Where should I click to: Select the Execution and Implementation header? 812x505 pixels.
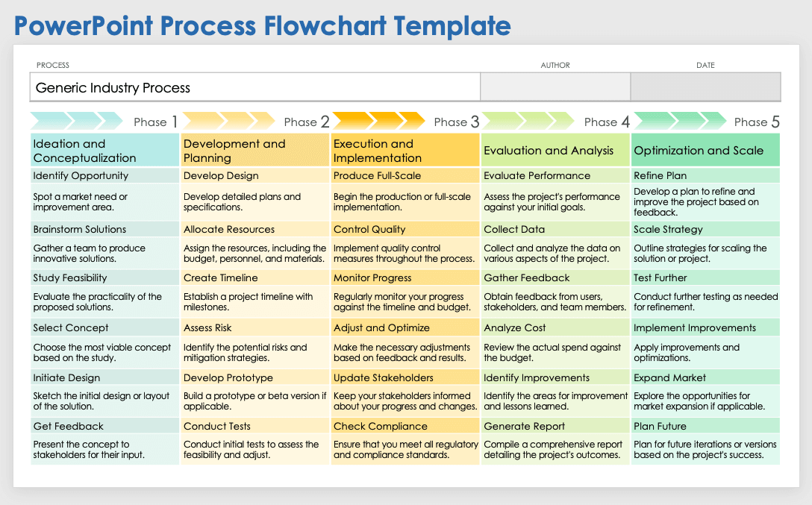(x=405, y=151)
